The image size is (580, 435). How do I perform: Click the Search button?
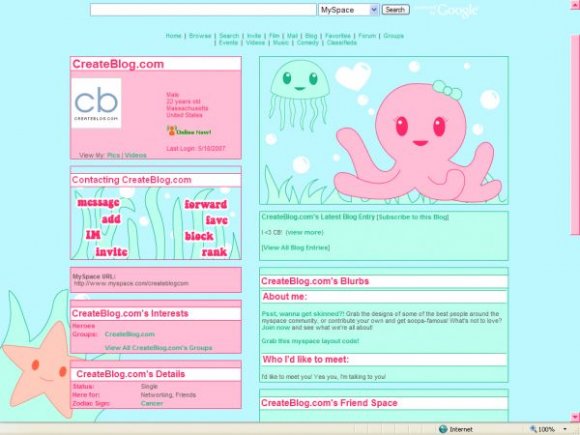(x=395, y=10)
